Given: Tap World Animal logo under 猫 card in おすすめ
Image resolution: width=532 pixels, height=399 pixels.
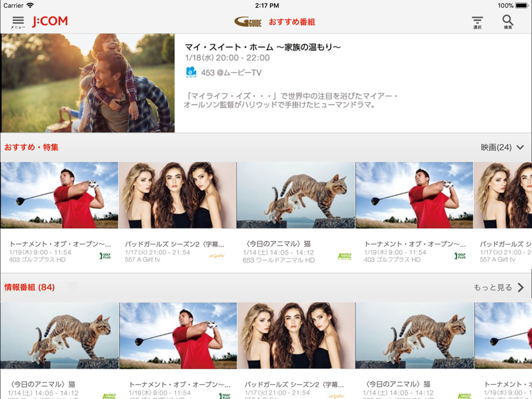Looking at the screenshot, I should 345,256.
